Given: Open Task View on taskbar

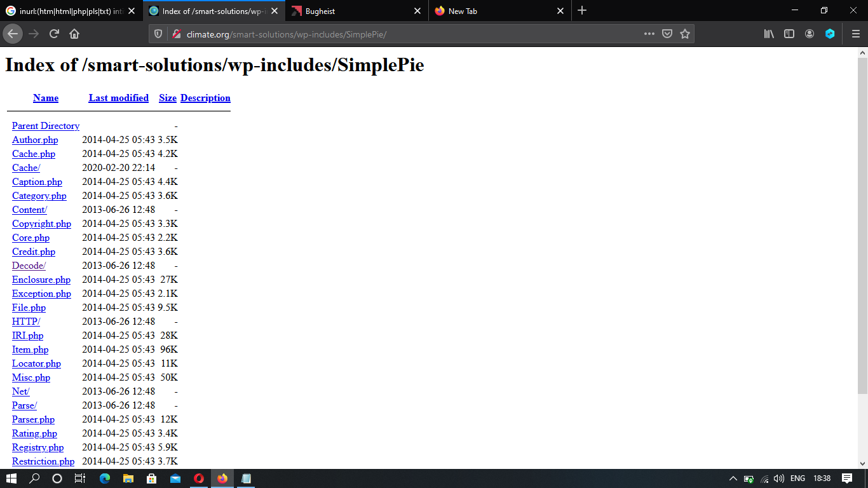Looking at the screenshot, I should [79, 478].
